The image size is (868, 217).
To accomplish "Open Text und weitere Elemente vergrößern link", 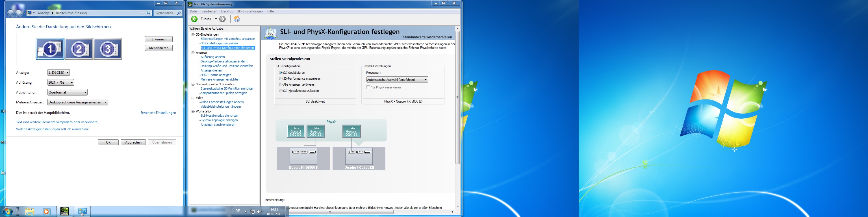I will point(57,122).
